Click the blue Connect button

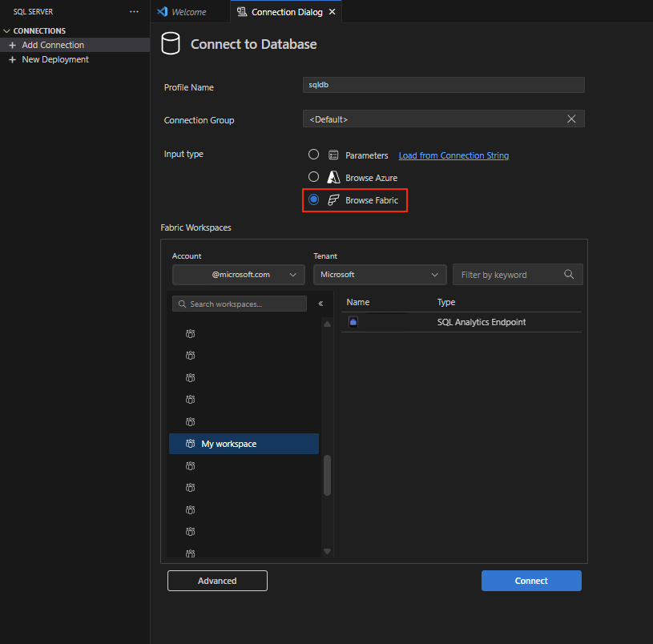pos(531,581)
